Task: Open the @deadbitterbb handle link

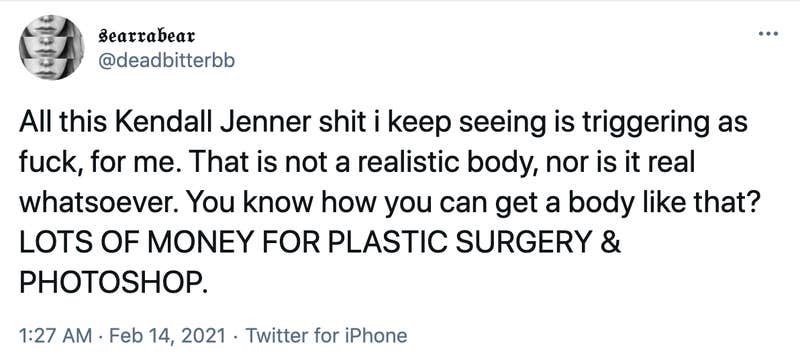Action: click(166, 61)
